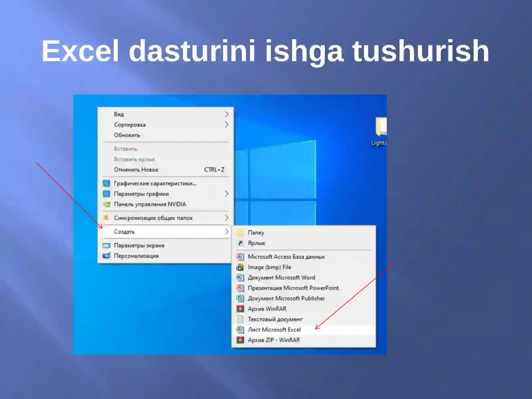Select Презентация Microsoft PowerPoint
The width and height of the screenshot is (532, 399).
(x=304, y=288)
